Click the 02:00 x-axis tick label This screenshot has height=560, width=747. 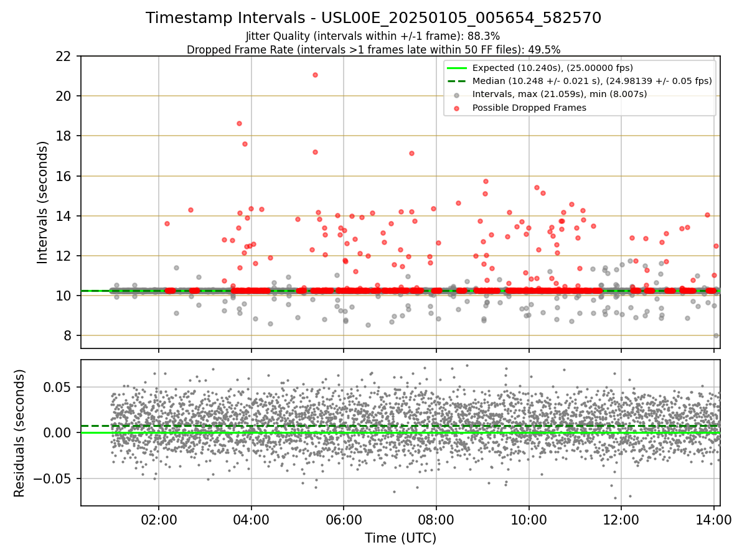159,521
